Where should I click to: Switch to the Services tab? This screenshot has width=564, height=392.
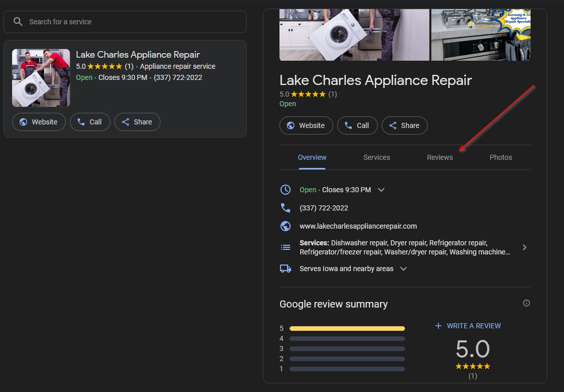pos(377,157)
